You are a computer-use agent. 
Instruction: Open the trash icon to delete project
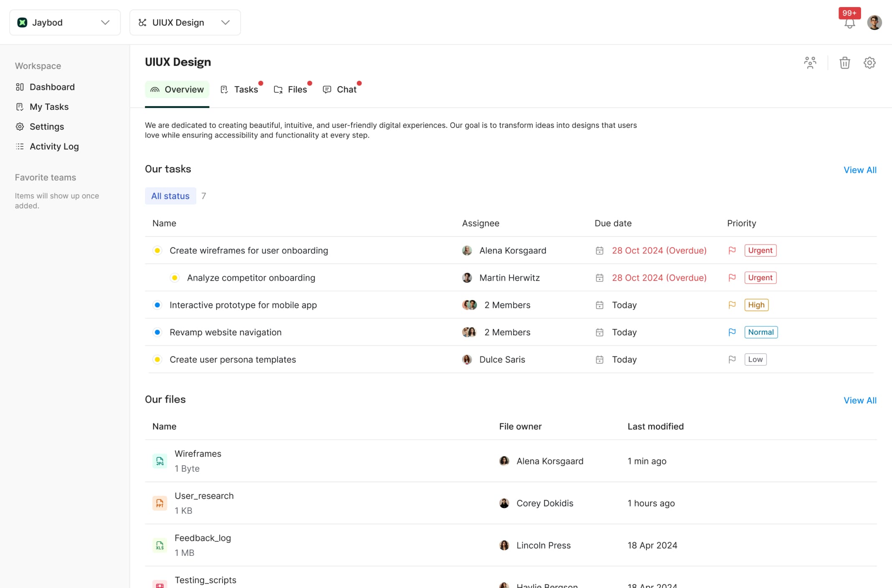pyautogui.click(x=845, y=63)
